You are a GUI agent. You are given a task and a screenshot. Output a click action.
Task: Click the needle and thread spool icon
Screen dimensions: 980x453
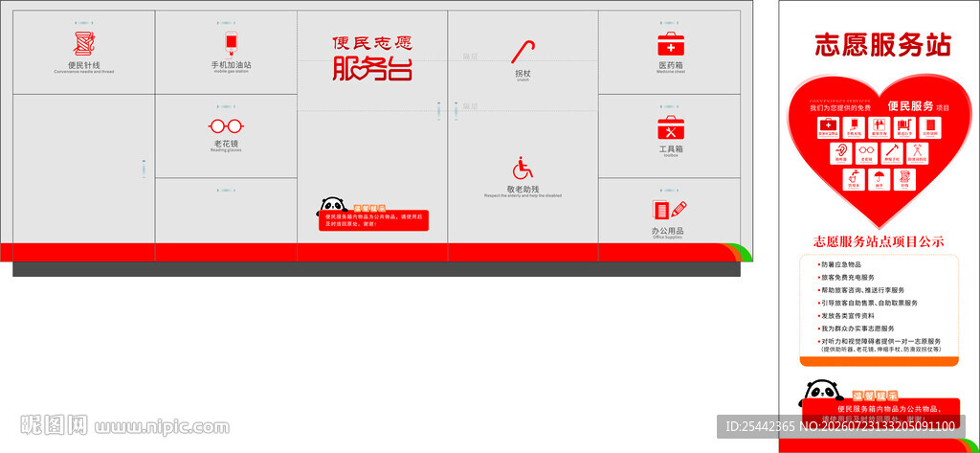click(84, 44)
